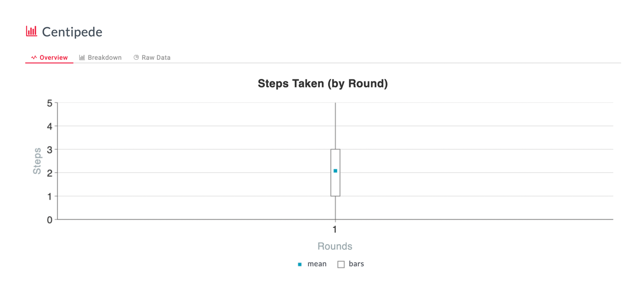Click the blue mean legend square marker
644x283 pixels.
pyautogui.click(x=300, y=264)
